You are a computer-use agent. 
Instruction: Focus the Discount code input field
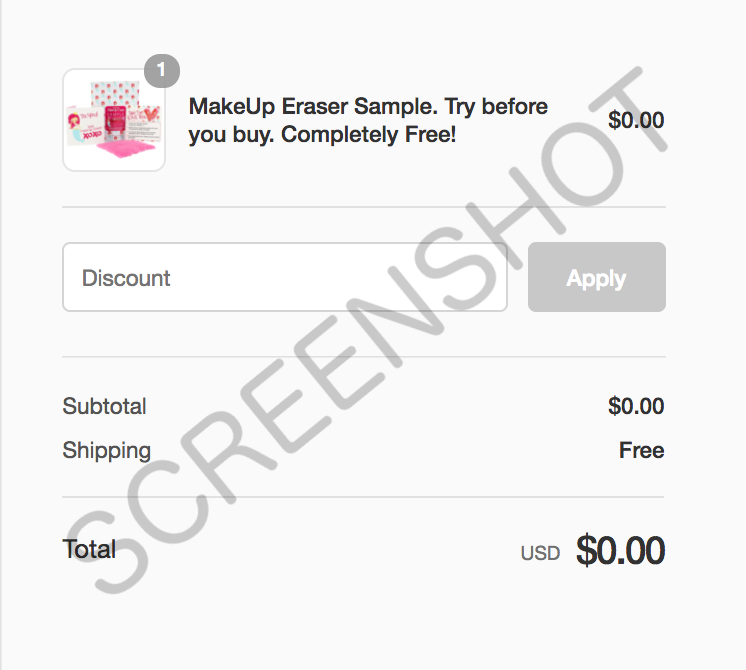[x=285, y=277]
